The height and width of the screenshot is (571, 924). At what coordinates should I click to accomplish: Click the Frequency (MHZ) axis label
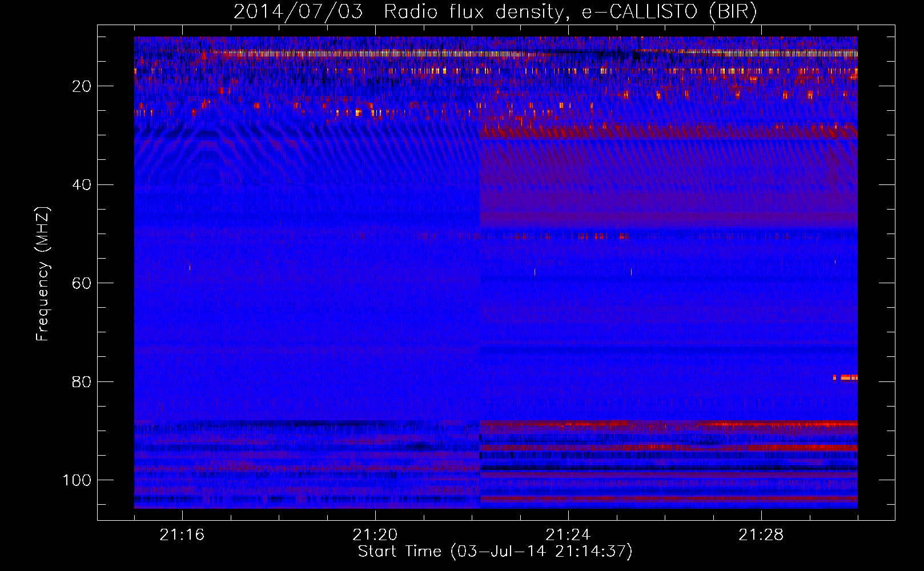[43, 274]
